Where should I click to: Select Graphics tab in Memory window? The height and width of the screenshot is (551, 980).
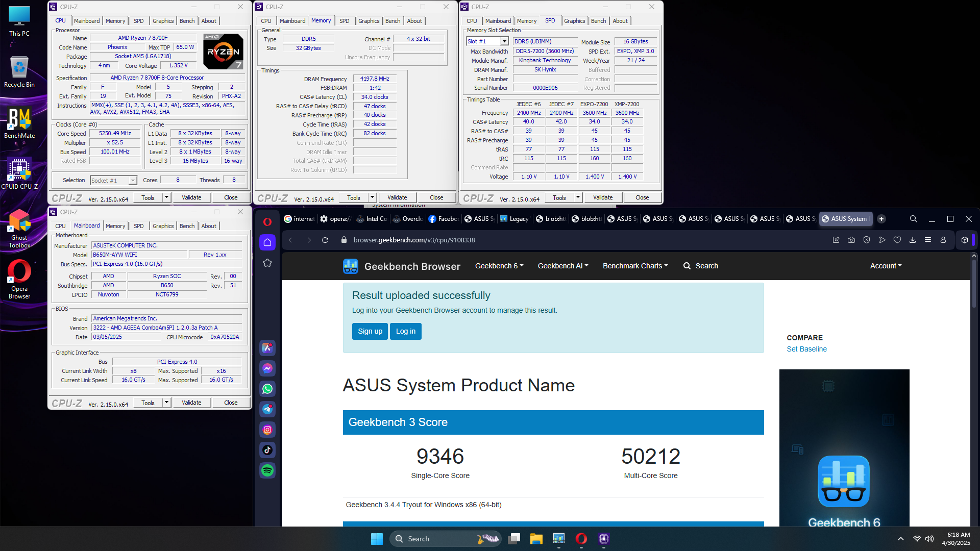(x=369, y=21)
